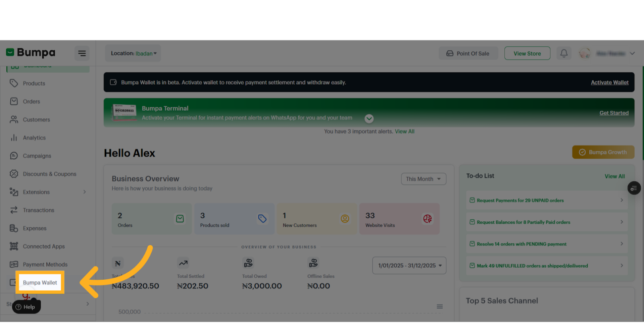Viewport: 644px width, 330px height.
Task: Click floating checklist widget icon
Action: pyautogui.click(x=634, y=188)
